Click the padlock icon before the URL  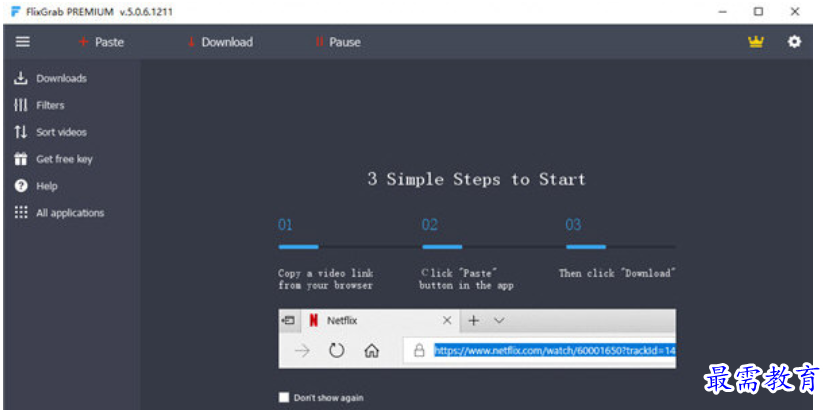[x=419, y=350]
